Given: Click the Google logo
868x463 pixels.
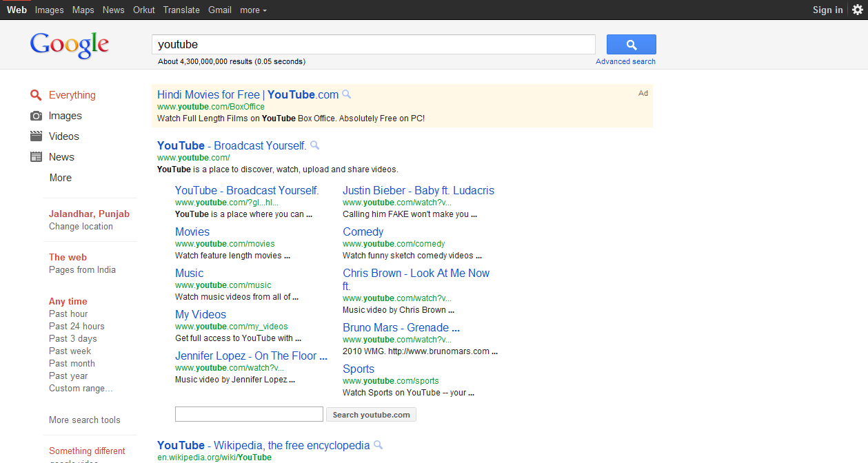Looking at the screenshot, I should (69, 44).
